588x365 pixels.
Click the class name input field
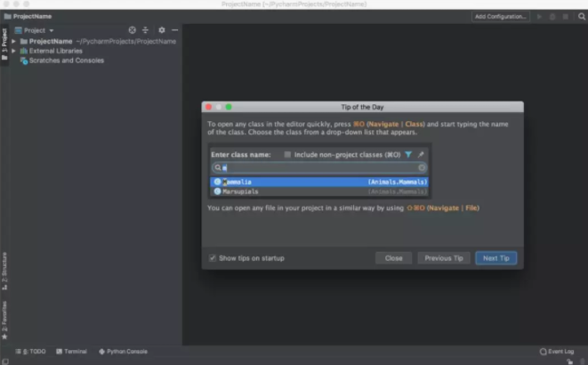click(319, 167)
